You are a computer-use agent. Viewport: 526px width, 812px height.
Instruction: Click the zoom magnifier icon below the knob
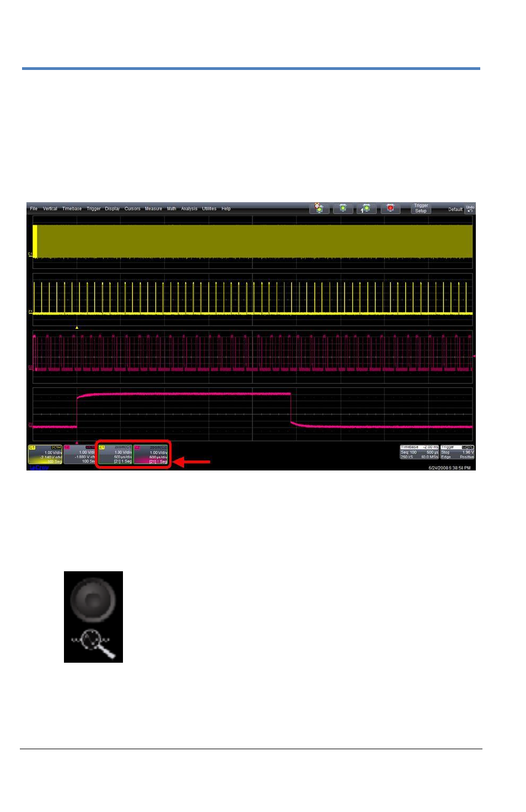[x=94, y=643]
